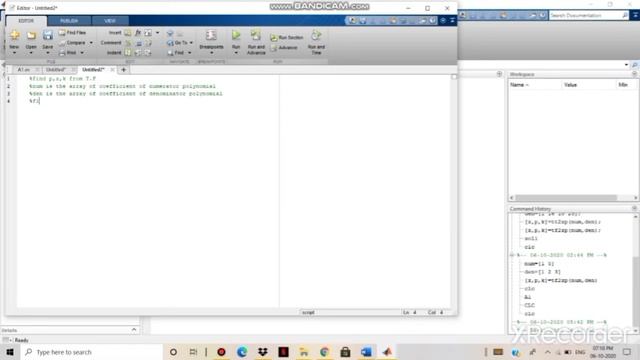Open the Run dropdown arrow
Screen dimensions: 640x360
click(236, 53)
